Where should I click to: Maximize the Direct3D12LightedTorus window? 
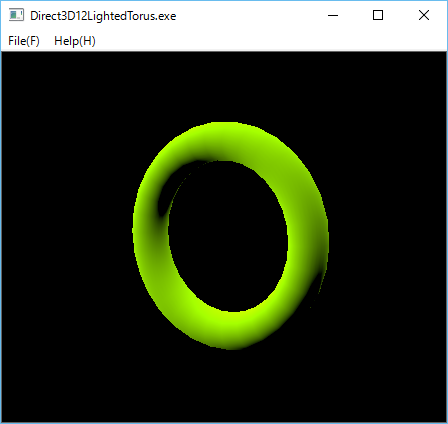tap(378, 15)
